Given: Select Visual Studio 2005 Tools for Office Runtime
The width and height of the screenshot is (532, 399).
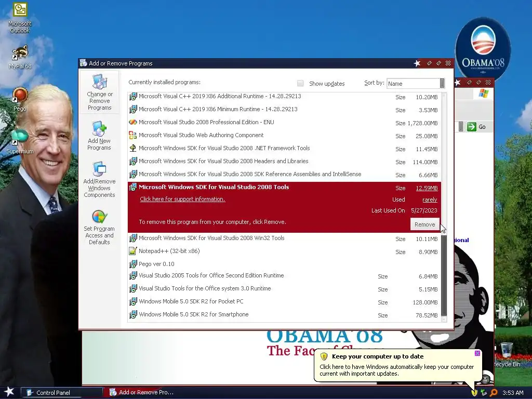Looking at the screenshot, I should point(284,275).
